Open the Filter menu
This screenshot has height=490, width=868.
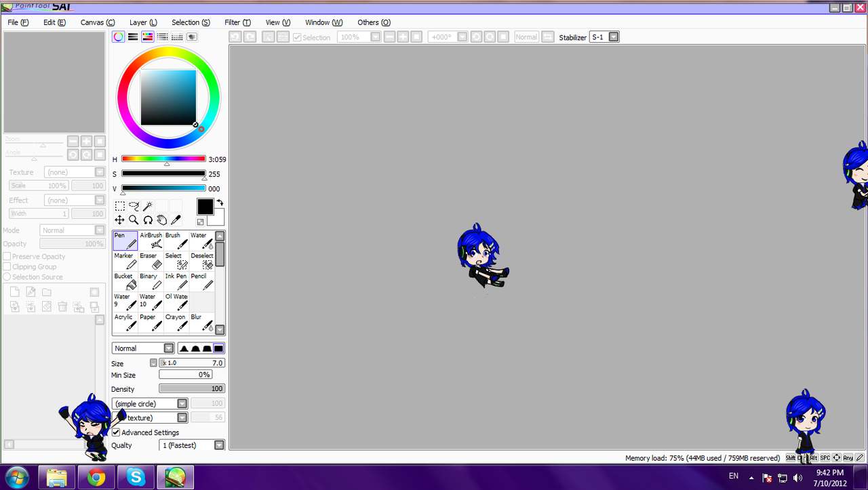tap(237, 22)
